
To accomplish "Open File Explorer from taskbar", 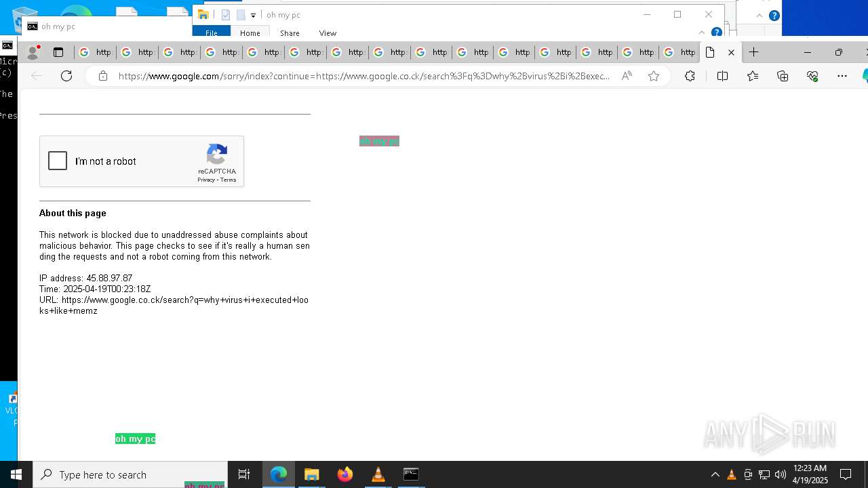I will (x=312, y=474).
